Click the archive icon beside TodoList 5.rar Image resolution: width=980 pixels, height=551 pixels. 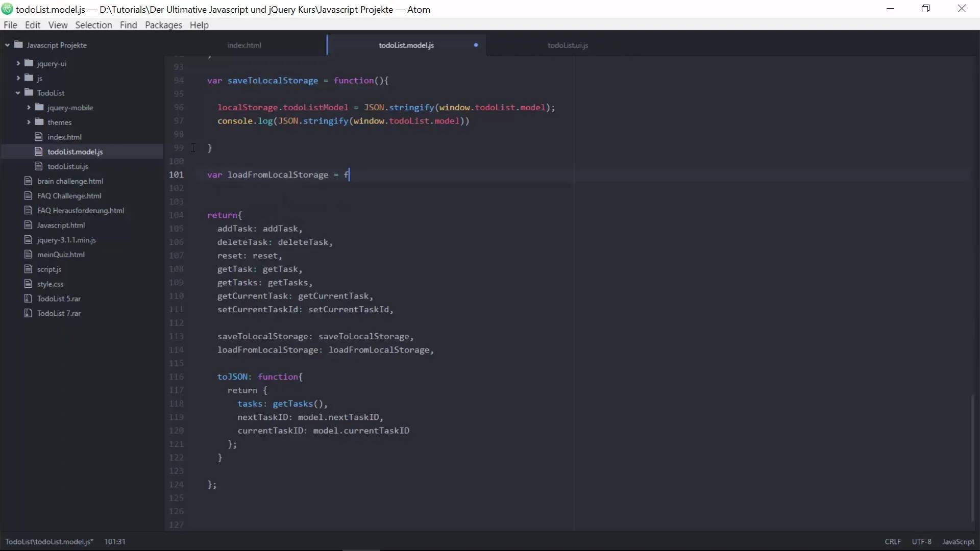[29, 298]
